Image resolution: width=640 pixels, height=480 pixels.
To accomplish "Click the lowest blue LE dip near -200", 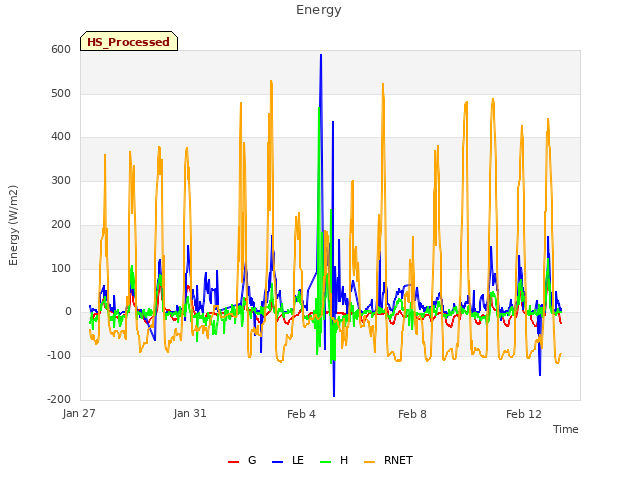I will pos(334,396).
